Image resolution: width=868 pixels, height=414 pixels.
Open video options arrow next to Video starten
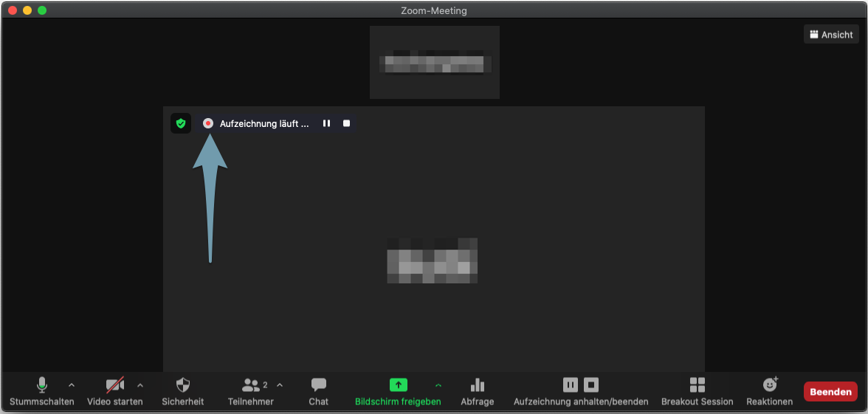point(140,385)
